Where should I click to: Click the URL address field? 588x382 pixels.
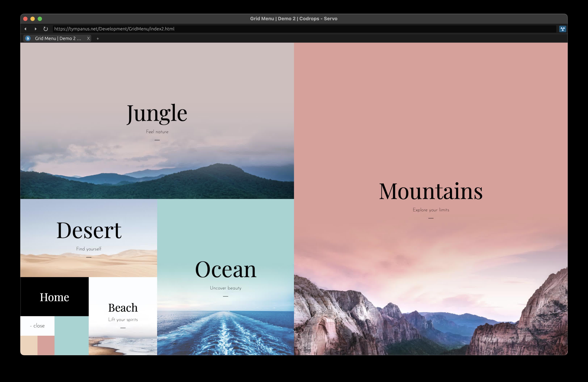coord(297,29)
